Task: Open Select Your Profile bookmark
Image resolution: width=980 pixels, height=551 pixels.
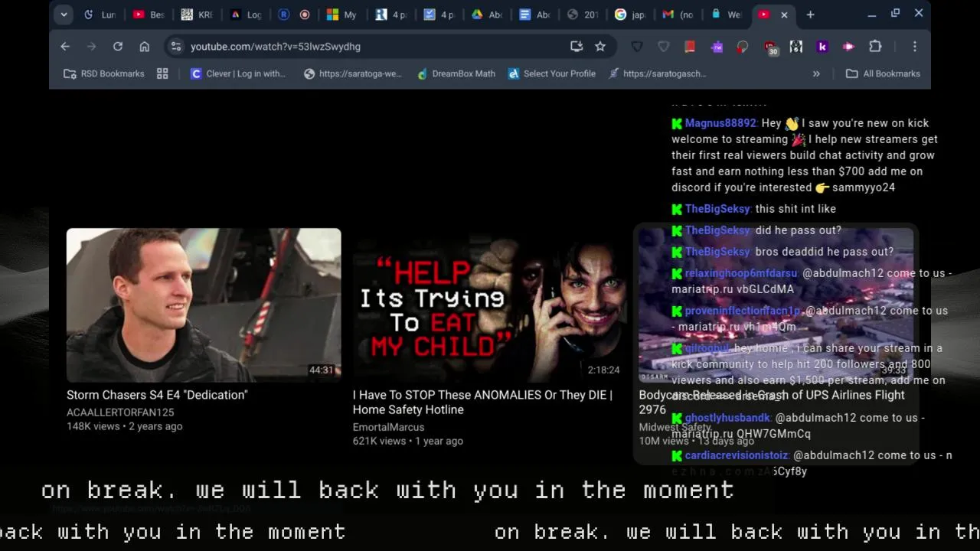Action: (x=551, y=73)
